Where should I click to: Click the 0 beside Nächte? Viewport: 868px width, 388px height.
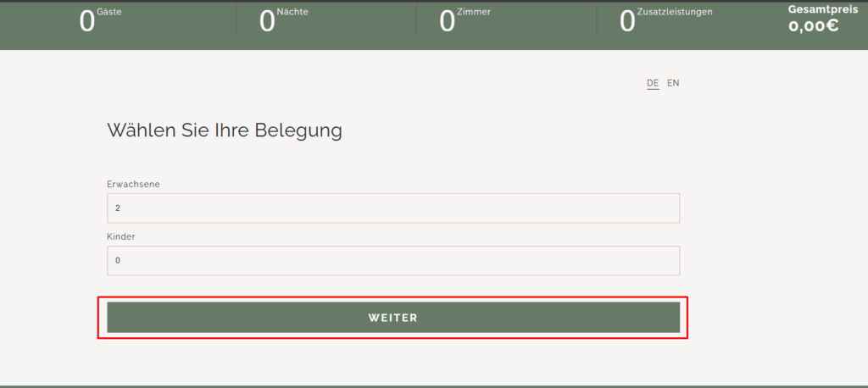pos(267,22)
